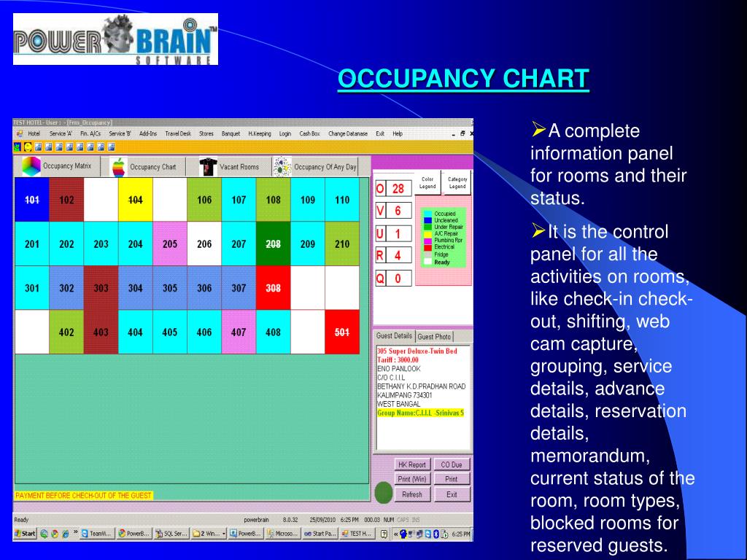Click the occupied count value 28
The image size is (747, 560).
pos(398,189)
